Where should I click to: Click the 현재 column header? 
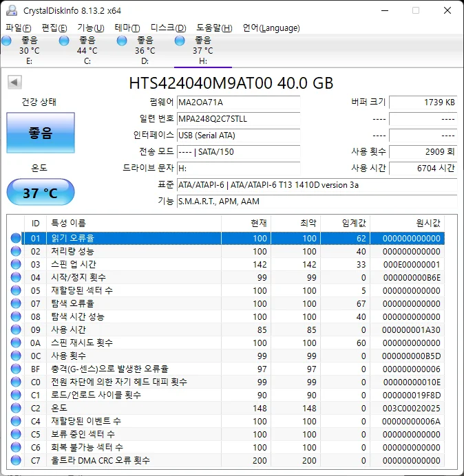pos(246,223)
